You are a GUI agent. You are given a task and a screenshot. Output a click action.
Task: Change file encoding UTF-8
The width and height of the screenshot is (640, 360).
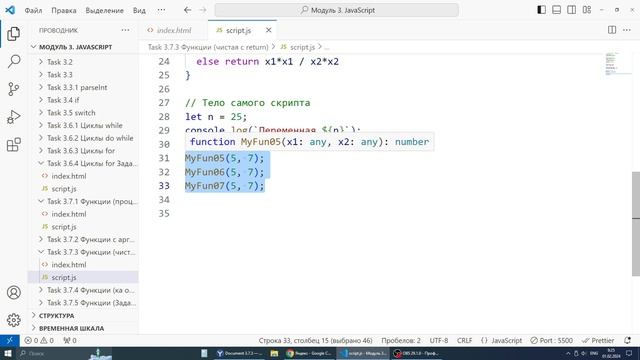439,340
